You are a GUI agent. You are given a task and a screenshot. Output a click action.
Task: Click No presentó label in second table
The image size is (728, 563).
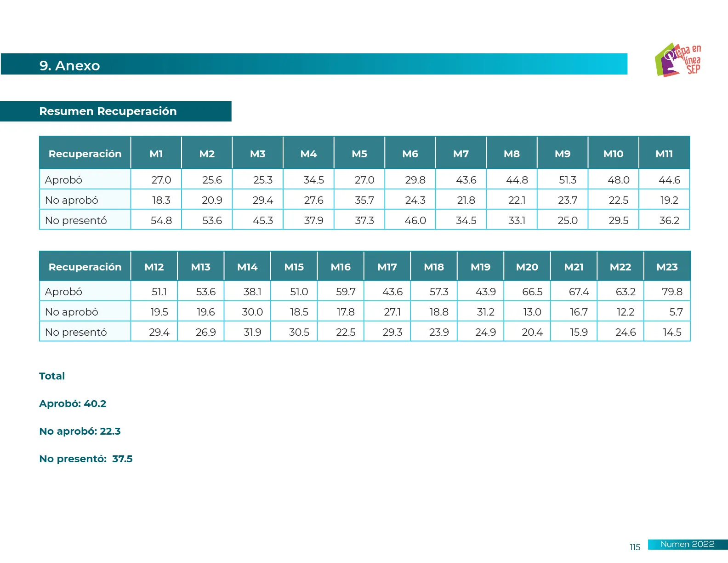click(76, 332)
